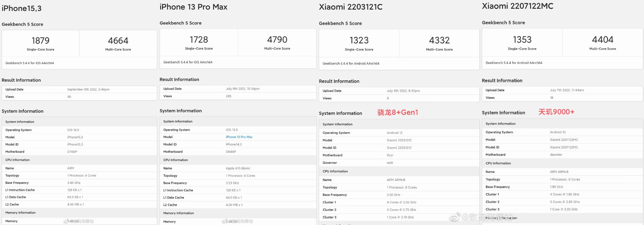The height and width of the screenshot is (225, 644).
Task: Click the 1353 single-core score
Action: point(522,40)
